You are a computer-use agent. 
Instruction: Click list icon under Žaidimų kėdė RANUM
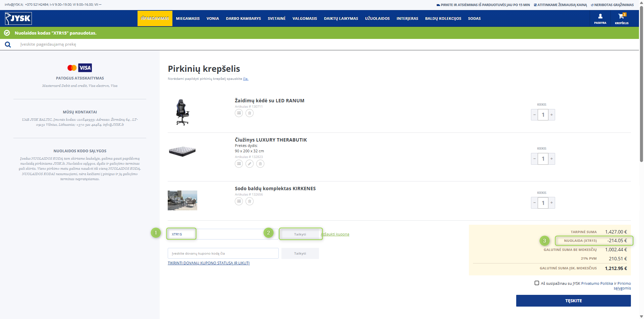pyautogui.click(x=239, y=113)
